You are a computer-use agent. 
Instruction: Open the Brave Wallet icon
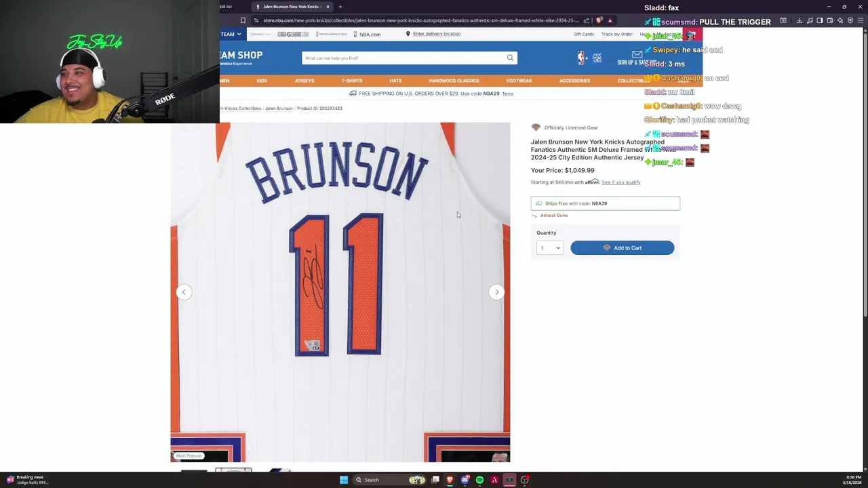pyautogui.click(x=830, y=20)
